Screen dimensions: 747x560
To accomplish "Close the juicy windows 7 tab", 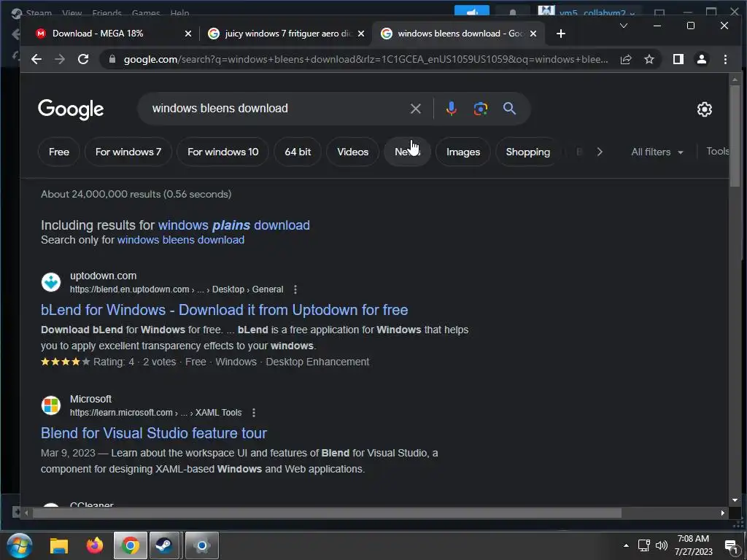I will tap(361, 34).
